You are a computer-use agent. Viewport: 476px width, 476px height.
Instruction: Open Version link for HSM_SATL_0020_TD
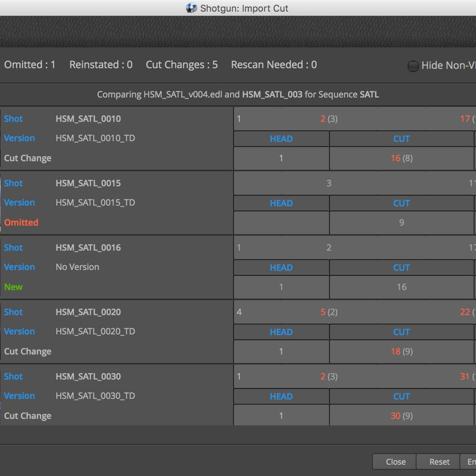coord(19,331)
